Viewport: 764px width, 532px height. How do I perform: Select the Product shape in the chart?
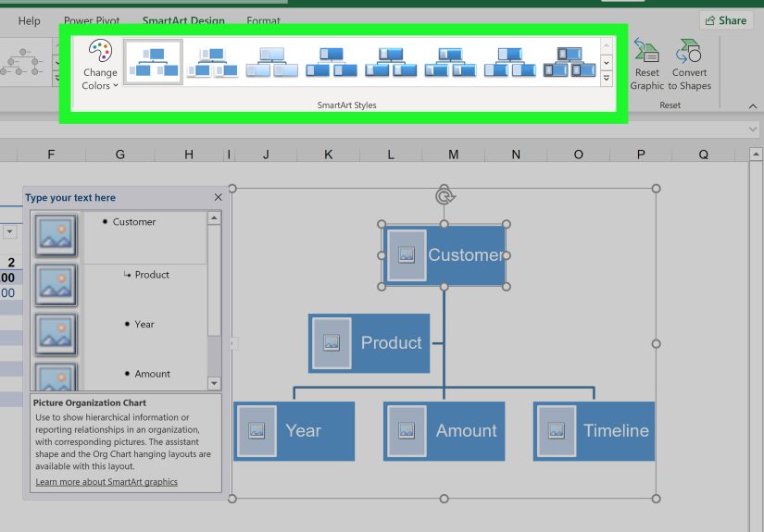pyautogui.click(x=369, y=343)
